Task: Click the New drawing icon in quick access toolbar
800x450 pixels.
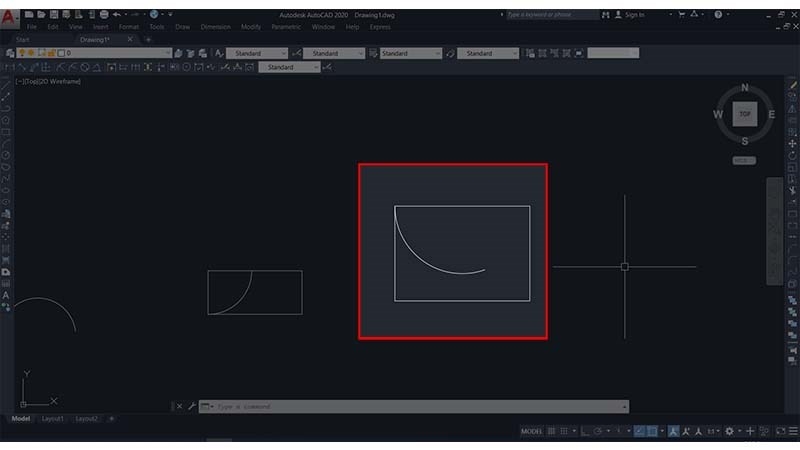Action: pos(29,15)
